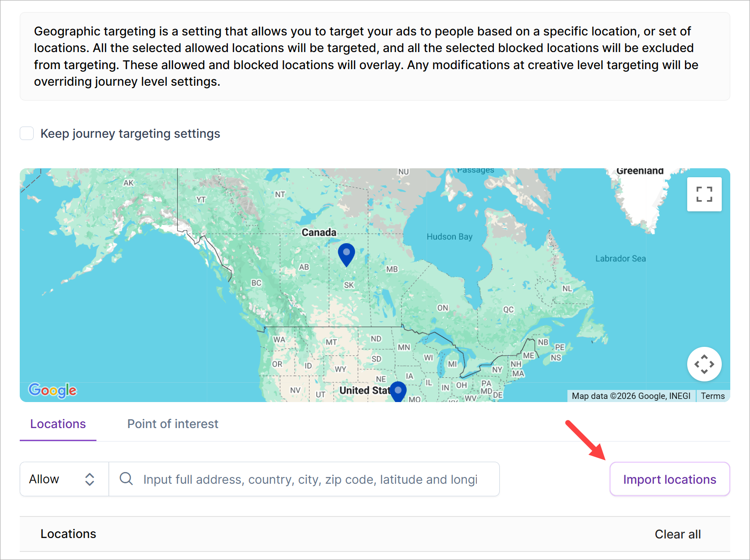Check Keep journey targeting settings

pyautogui.click(x=27, y=134)
